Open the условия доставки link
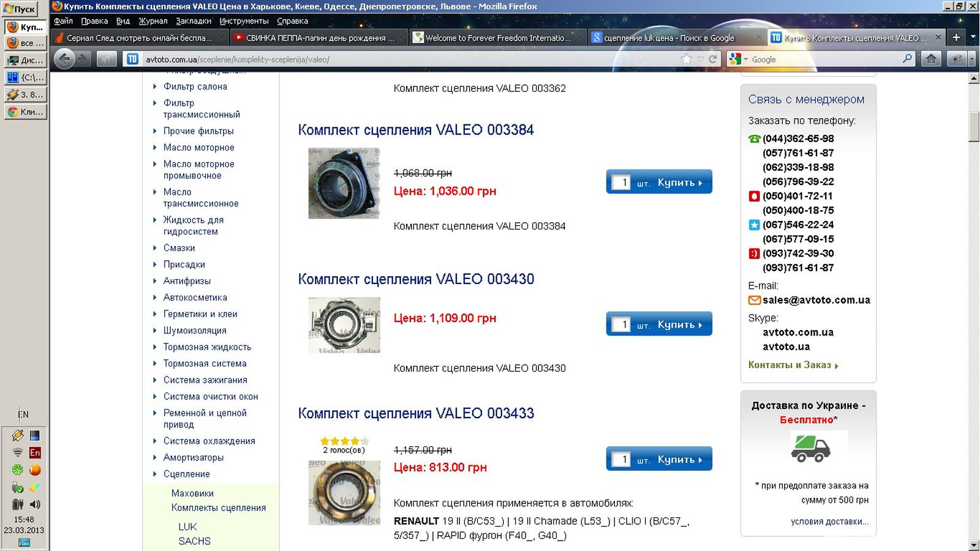This screenshot has height=551, width=980. click(829, 522)
